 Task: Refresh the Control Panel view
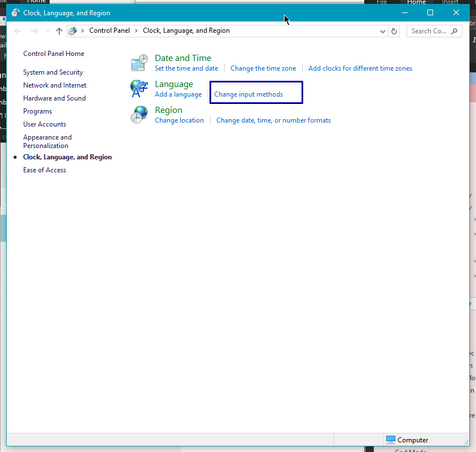(394, 31)
